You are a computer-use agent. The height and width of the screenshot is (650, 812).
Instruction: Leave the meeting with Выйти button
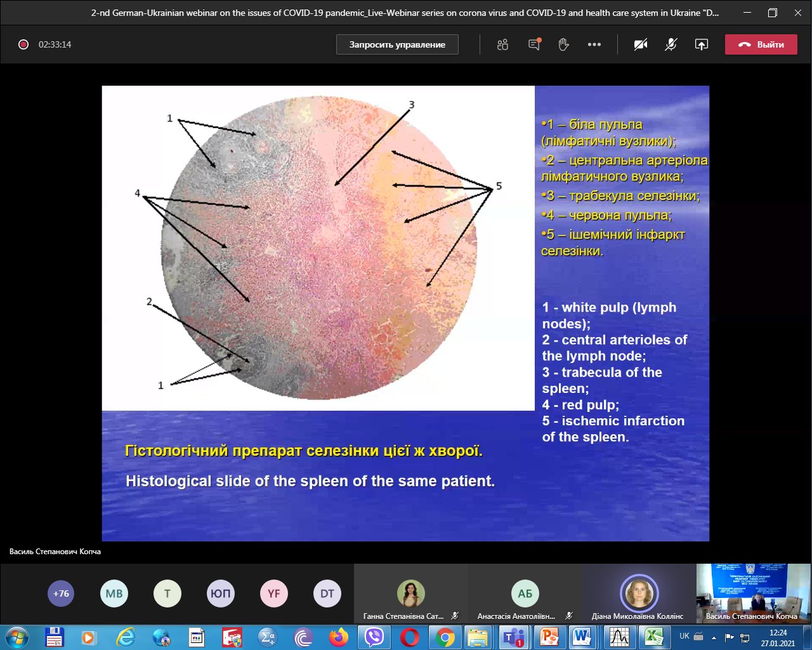[x=761, y=44]
